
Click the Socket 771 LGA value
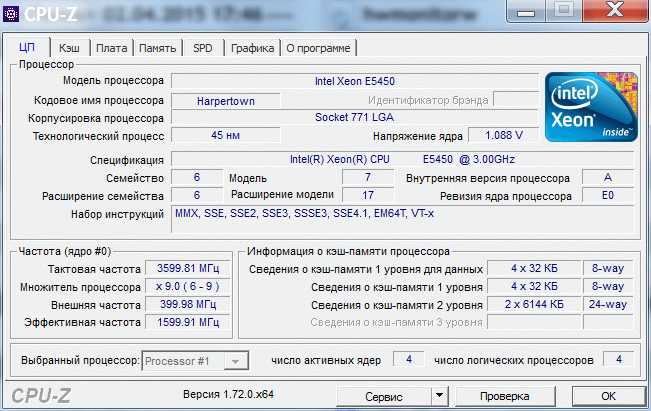tap(355, 117)
